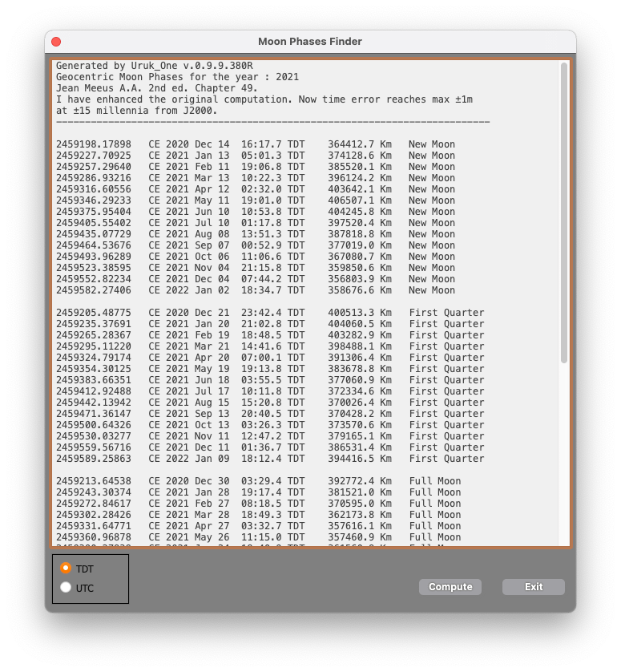Click the 2021 May 11 New Moon row
621x672 pixels.
pyautogui.click(x=255, y=200)
